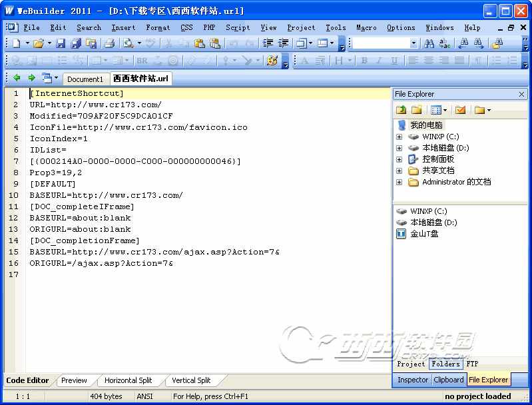Click the New document icon

tap(16, 43)
